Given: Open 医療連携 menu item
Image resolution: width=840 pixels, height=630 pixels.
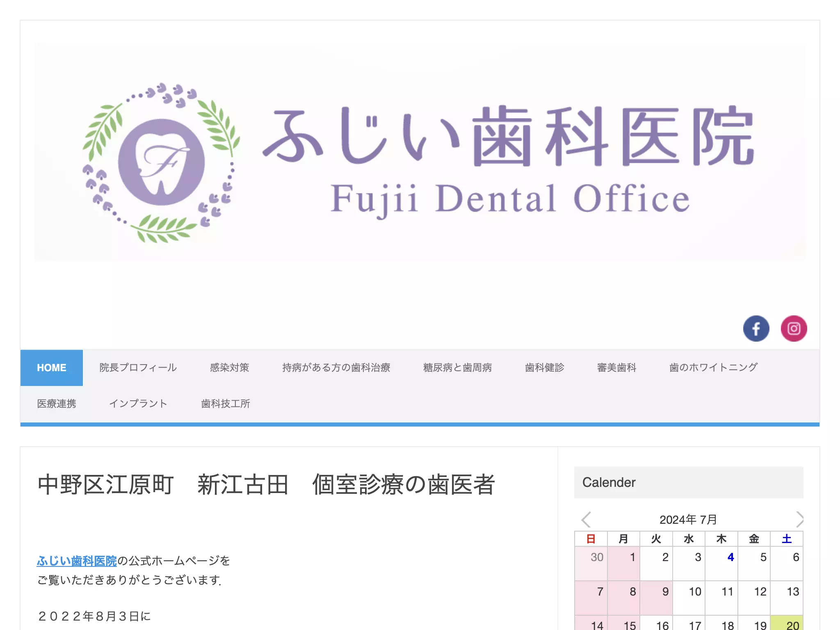Looking at the screenshot, I should [x=57, y=404].
